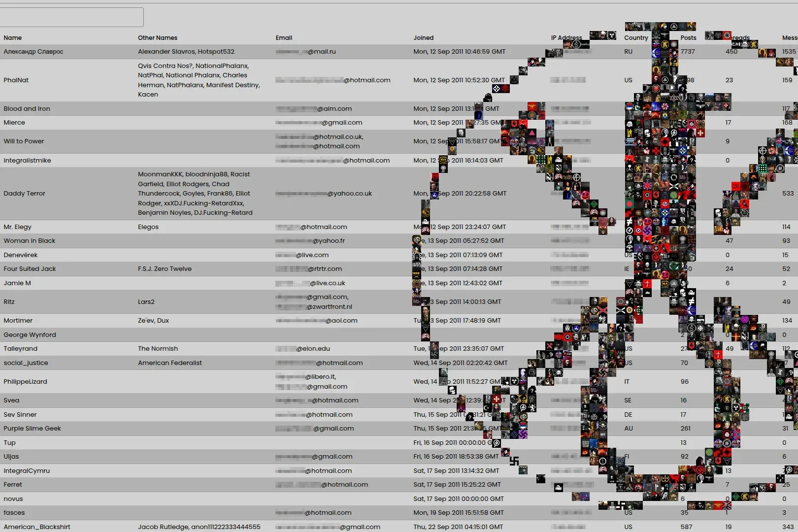Screen dimensions: 798x532
Task: Click the IP Address column header
Action: coord(565,37)
